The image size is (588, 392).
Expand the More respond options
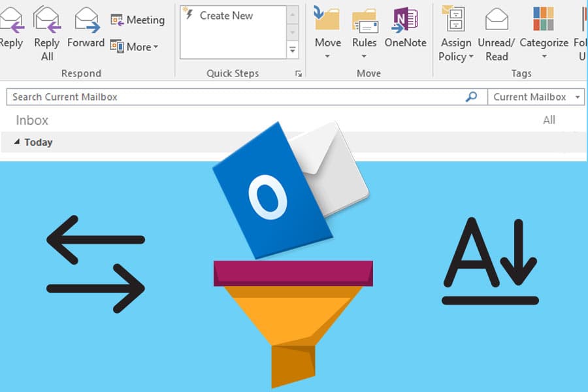pyautogui.click(x=136, y=46)
